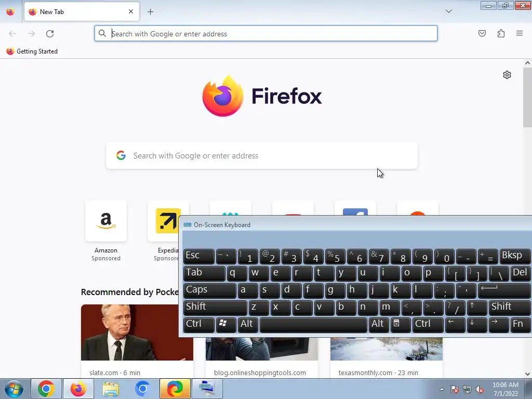Go back using the back arrow
Viewport: 532px width, 399px height.
(12, 34)
